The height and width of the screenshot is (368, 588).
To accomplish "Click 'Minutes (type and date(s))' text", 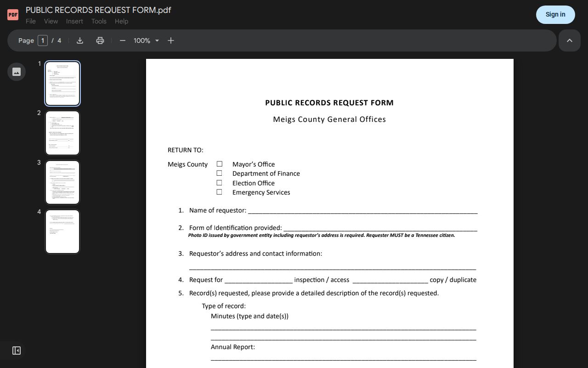I will [250, 316].
